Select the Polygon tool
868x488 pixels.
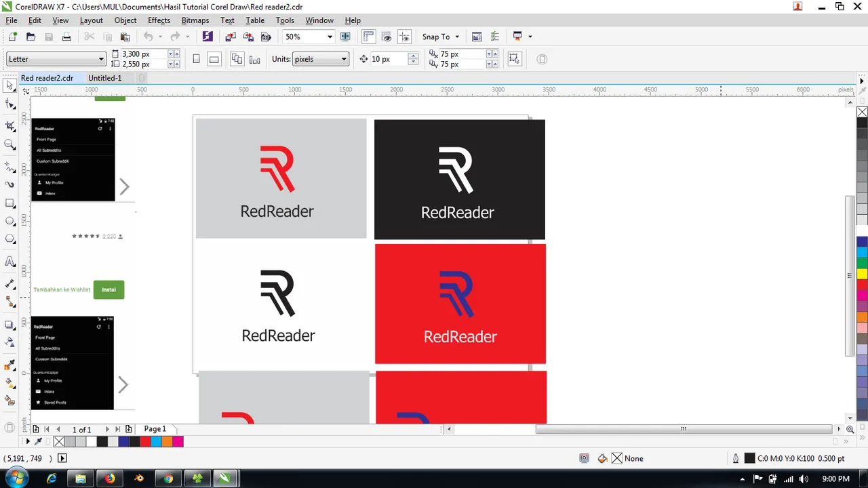pyautogui.click(x=10, y=239)
